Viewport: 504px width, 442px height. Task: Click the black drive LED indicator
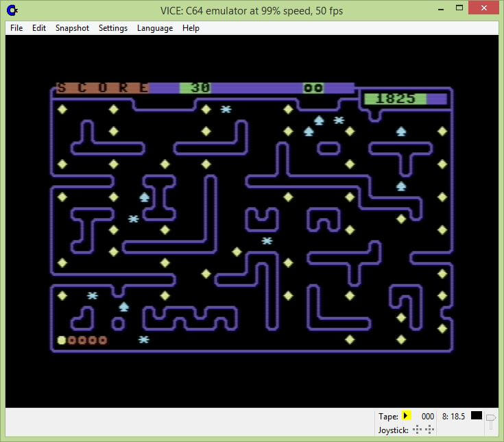coord(477,415)
